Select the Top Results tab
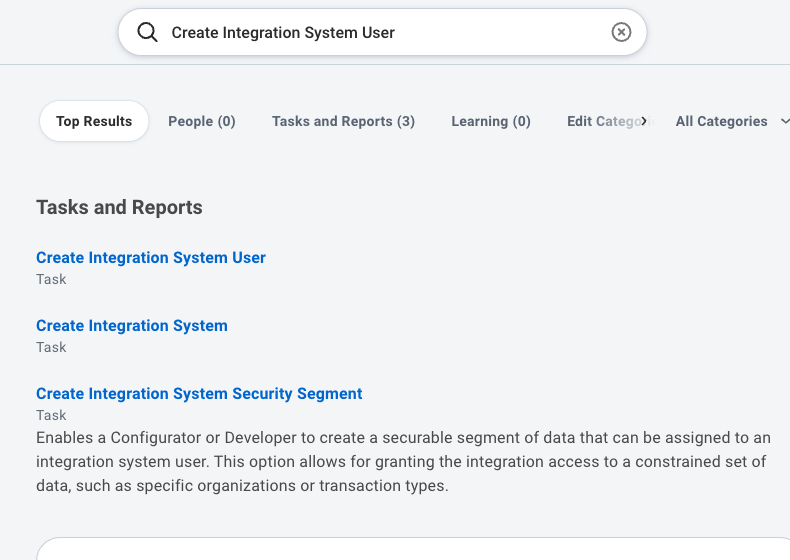 [x=94, y=121]
